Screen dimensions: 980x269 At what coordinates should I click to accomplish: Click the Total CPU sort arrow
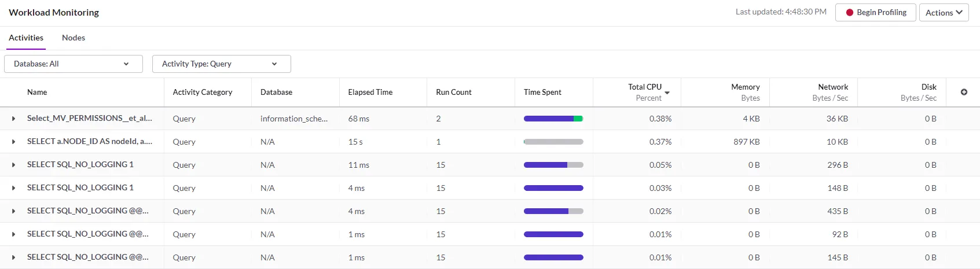click(x=667, y=93)
